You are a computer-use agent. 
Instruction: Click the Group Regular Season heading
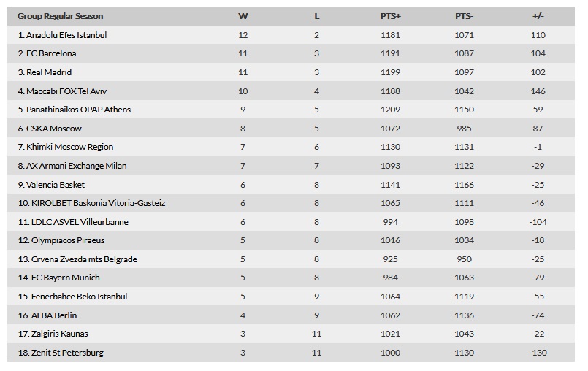tap(60, 16)
